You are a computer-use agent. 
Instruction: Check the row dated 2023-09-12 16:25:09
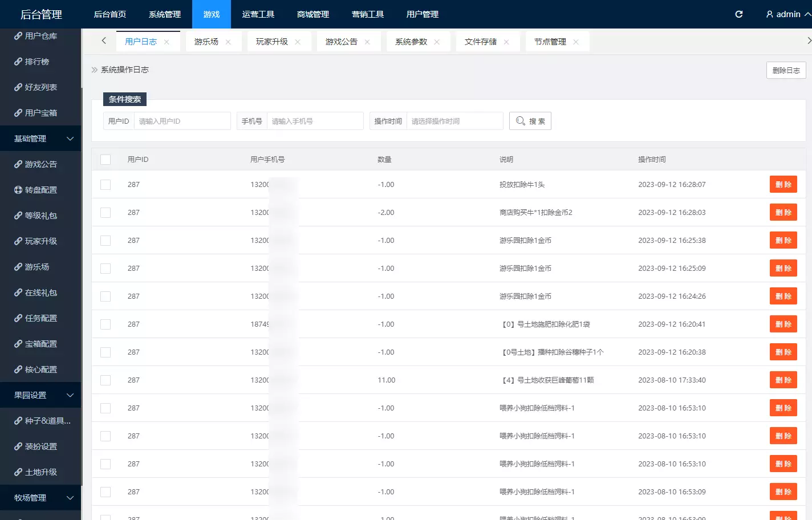(x=105, y=269)
